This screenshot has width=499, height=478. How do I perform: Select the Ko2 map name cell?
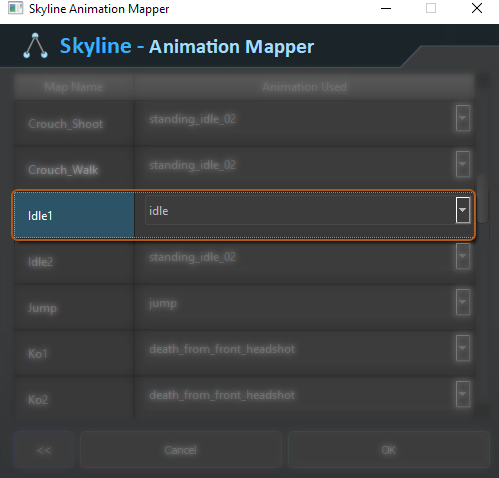pyautogui.click(x=74, y=397)
